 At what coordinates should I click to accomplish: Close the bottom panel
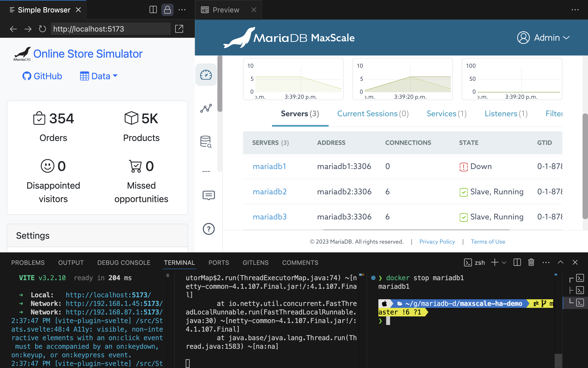(575, 262)
